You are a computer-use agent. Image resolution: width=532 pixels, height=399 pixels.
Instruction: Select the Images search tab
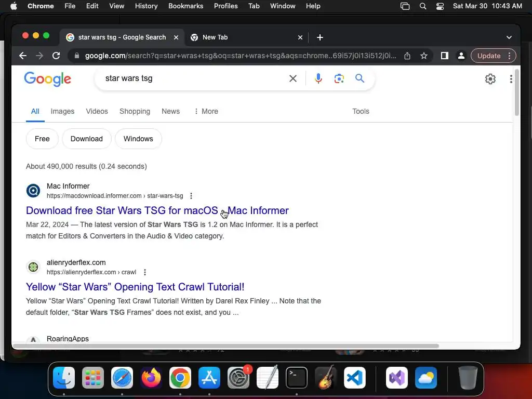pos(62,111)
